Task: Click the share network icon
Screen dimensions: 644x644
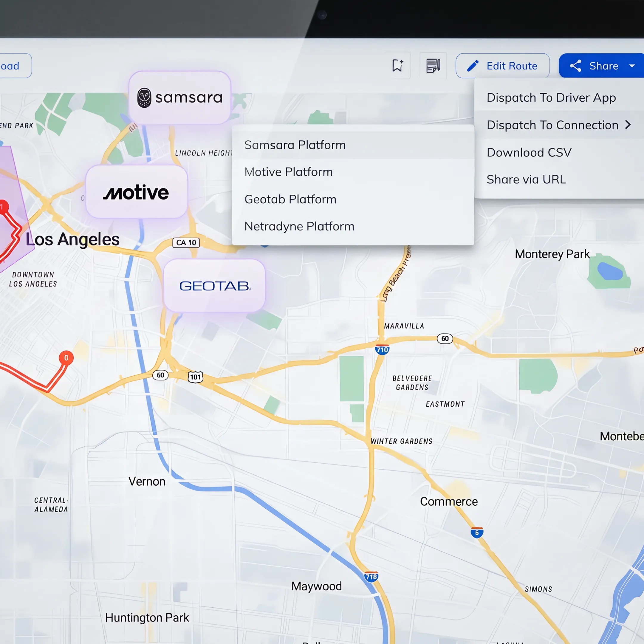Action: 576,66
